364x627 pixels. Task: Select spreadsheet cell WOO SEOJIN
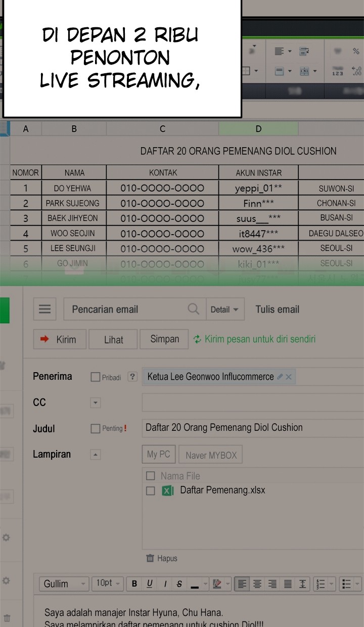click(74, 233)
